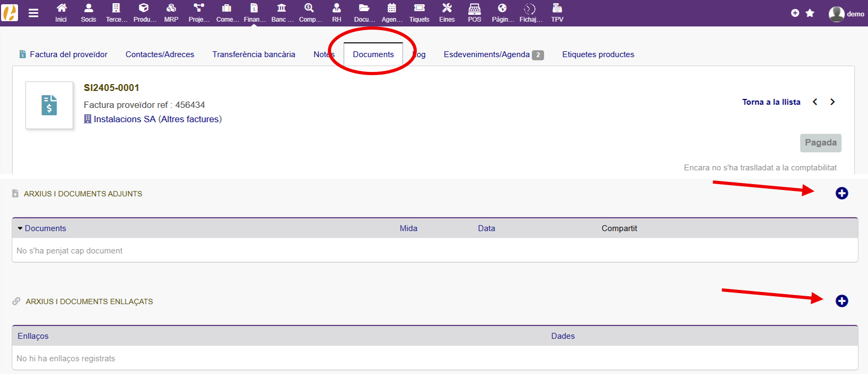Open the Socis members module

[88, 13]
